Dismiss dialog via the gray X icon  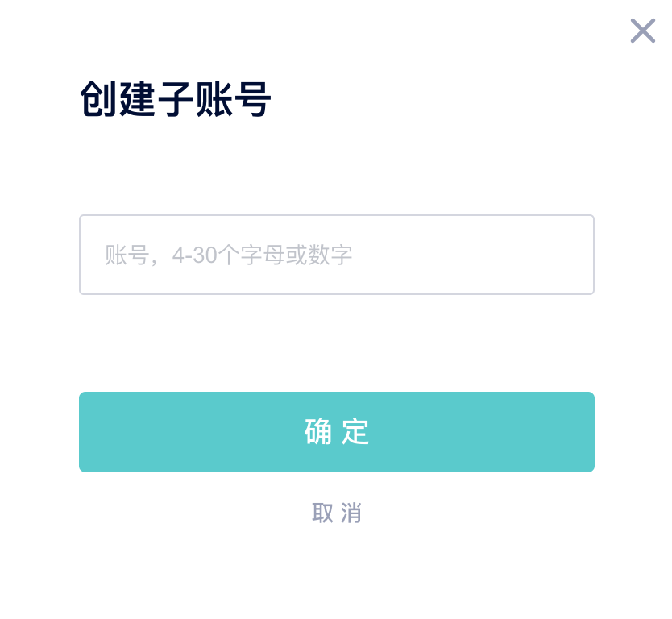click(x=642, y=31)
